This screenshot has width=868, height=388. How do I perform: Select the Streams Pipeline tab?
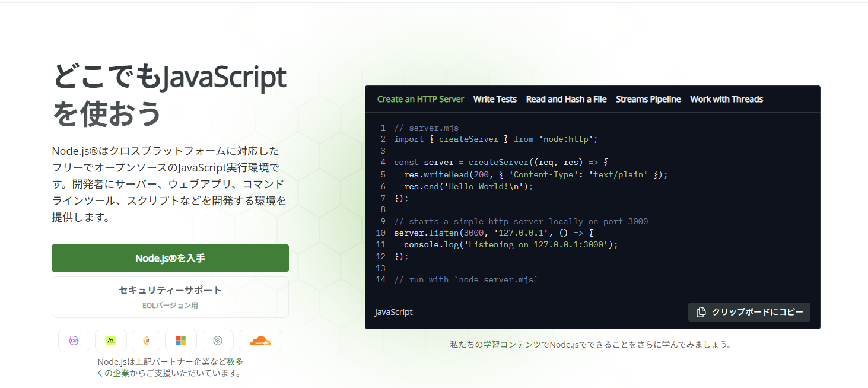click(x=648, y=99)
